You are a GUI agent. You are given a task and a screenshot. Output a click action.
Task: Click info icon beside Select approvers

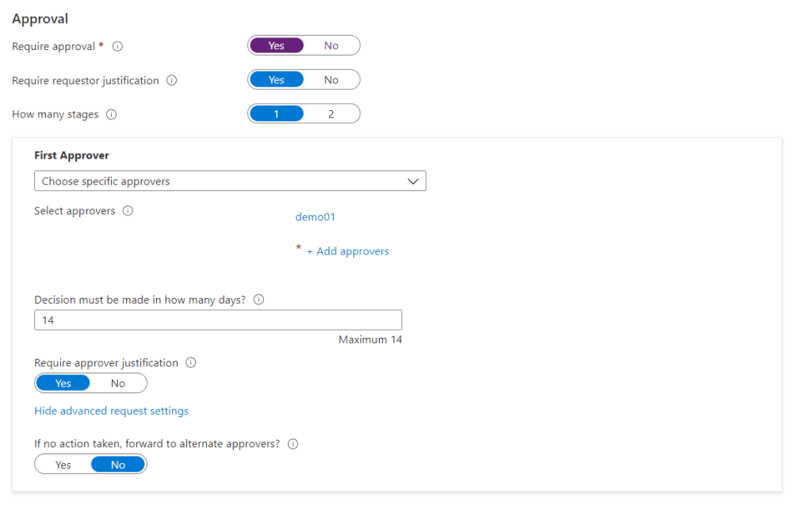128,212
